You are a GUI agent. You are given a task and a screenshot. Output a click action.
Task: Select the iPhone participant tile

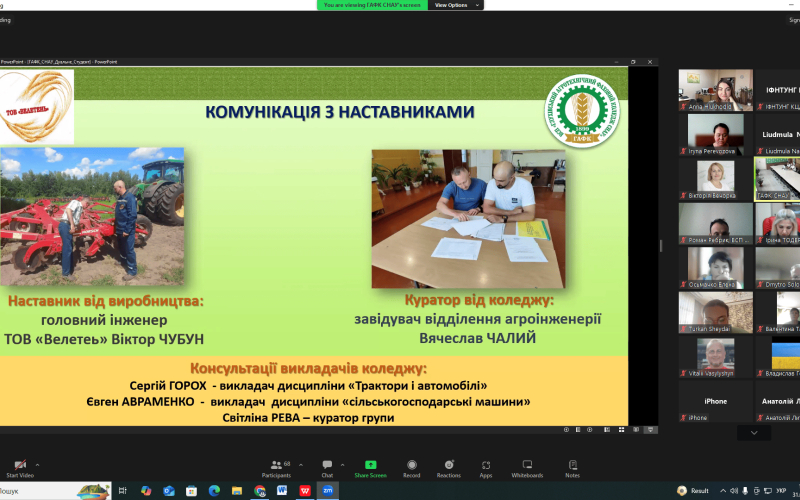[715, 401]
